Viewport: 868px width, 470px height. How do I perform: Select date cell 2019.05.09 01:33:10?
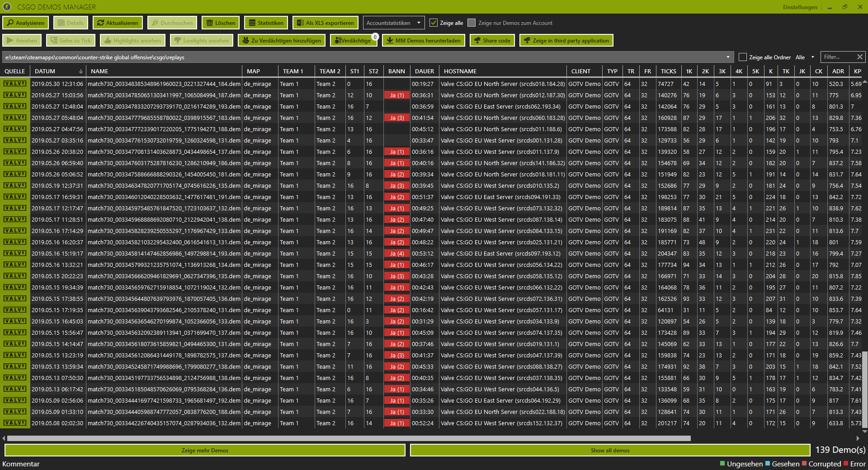[x=57, y=412]
